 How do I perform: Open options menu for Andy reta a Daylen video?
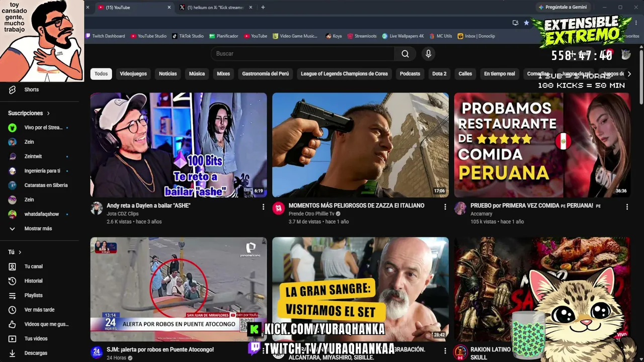(263, 207)
